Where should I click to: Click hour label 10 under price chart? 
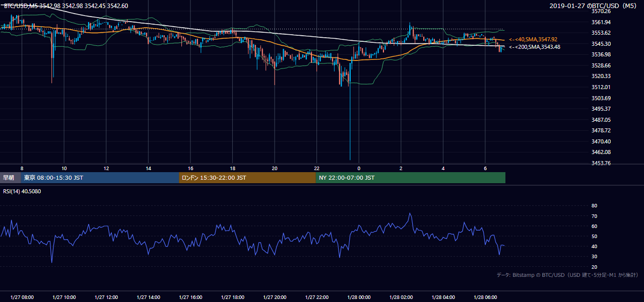point(64,168)
